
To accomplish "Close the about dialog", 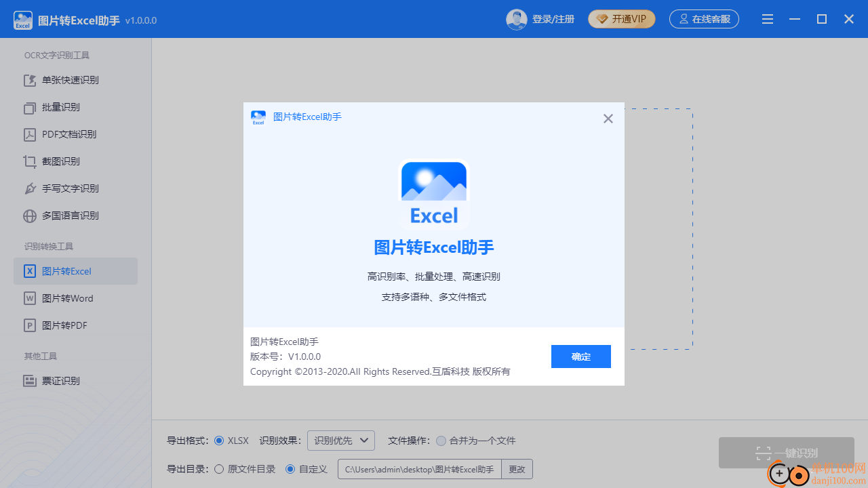I will point(608,119).
